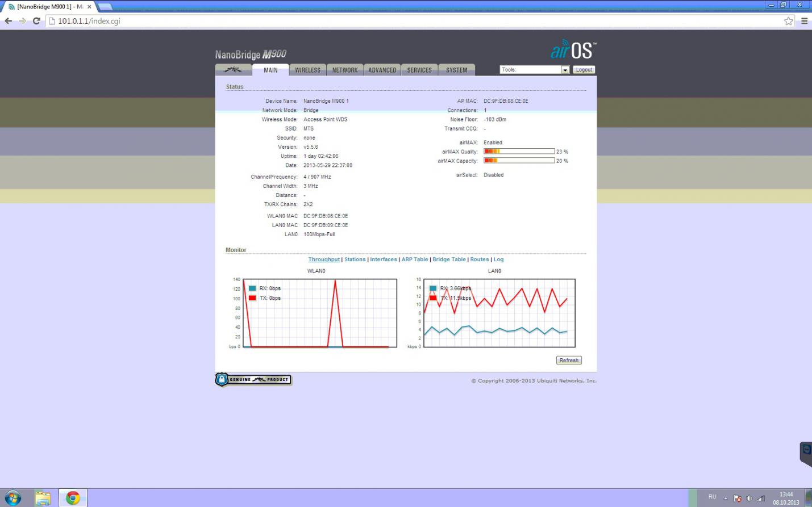
Task: Select the airMAX status Enabled
Action: 493,143
